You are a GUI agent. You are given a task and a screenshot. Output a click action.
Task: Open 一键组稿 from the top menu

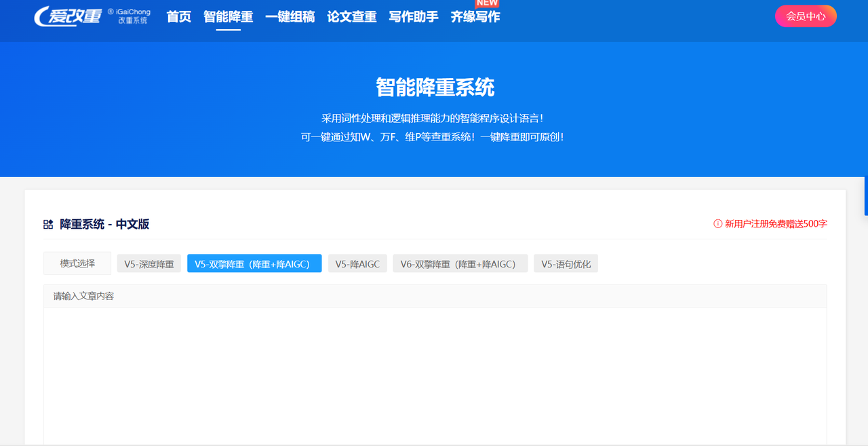(x=290, y=17)
